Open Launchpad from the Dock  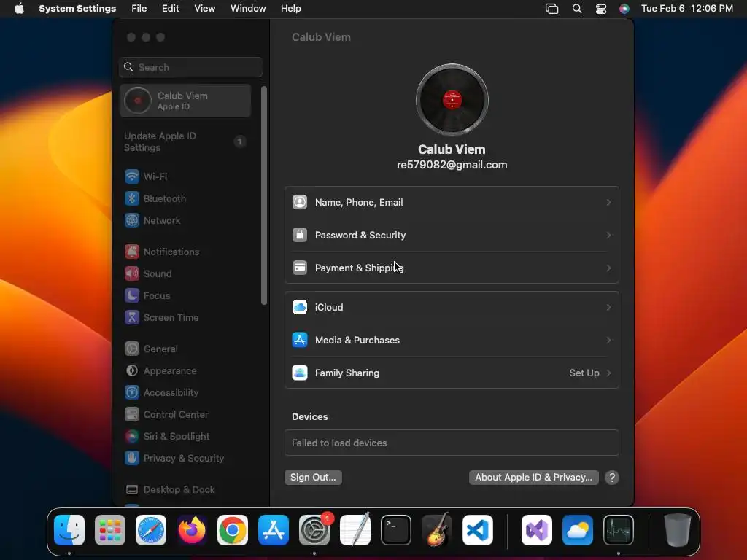pos(110,530)
